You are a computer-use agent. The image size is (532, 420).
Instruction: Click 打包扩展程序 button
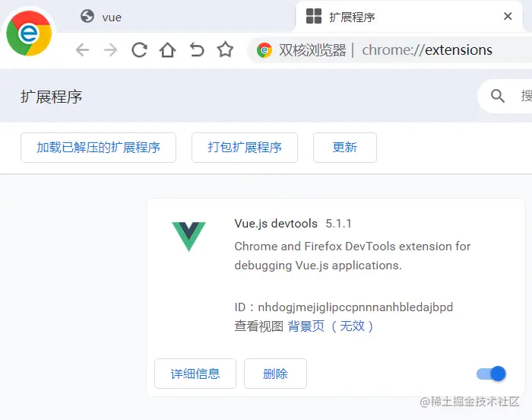(x=245, y=148)
